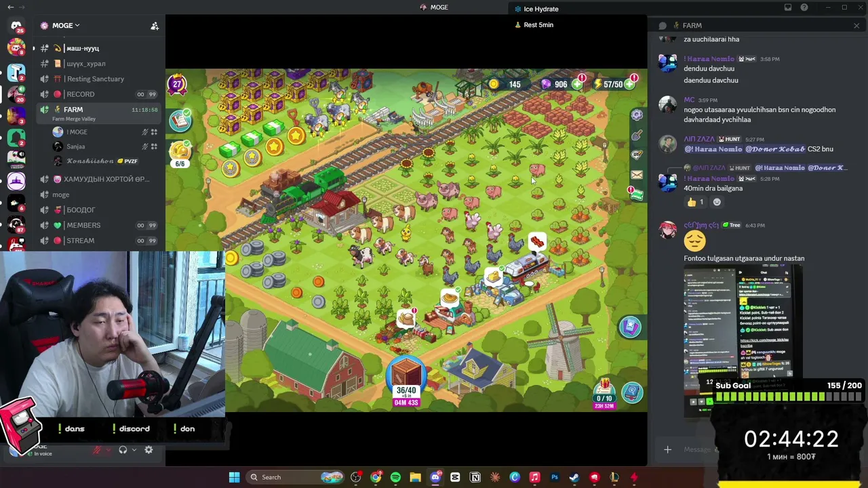
Task: Toggle thumbs up reaction on 40min message
Action: [696, 202]
